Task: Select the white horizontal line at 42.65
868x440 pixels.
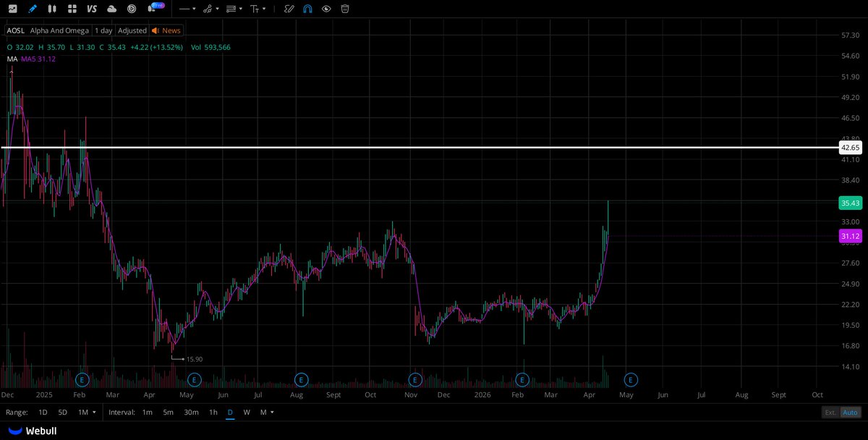Action: [420, 148]
